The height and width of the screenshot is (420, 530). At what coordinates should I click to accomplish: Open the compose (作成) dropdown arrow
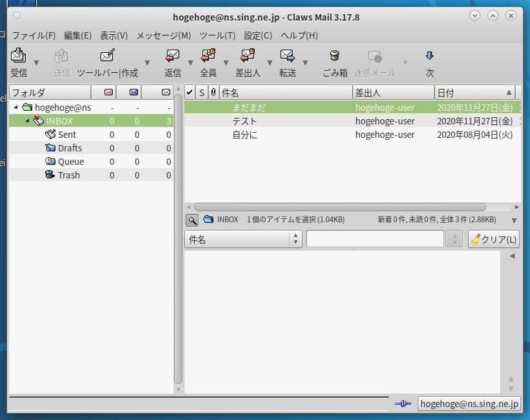148,62
